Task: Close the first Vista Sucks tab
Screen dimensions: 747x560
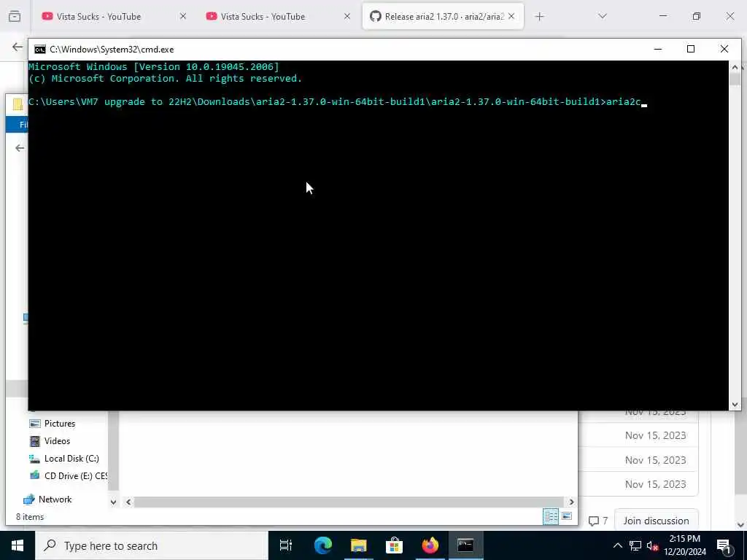Action: tap(183, 17)
